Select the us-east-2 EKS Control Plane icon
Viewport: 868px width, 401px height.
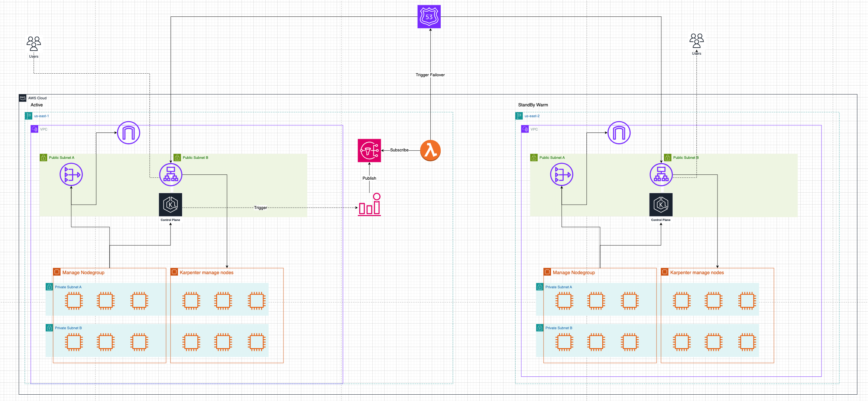pos(661,204)
